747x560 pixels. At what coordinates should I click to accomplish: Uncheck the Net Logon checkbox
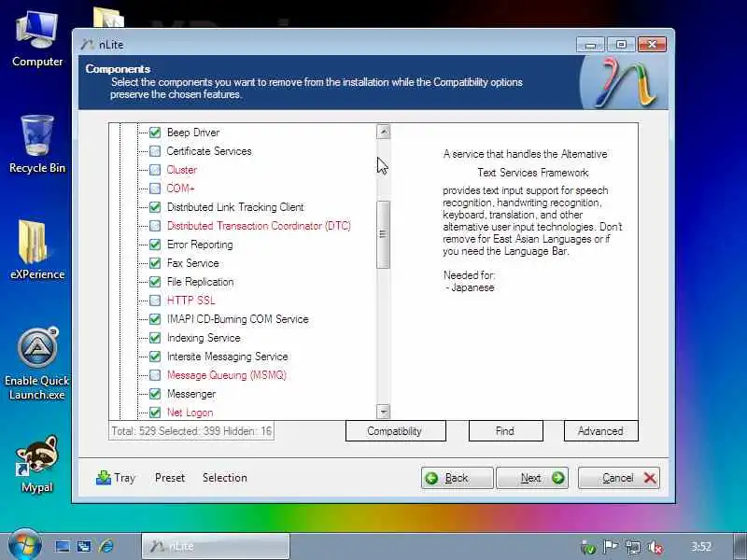pos(155,413)
